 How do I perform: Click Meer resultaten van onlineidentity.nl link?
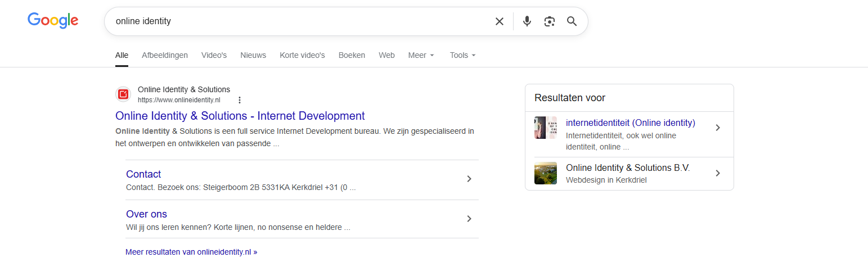(x=191, y=252)
